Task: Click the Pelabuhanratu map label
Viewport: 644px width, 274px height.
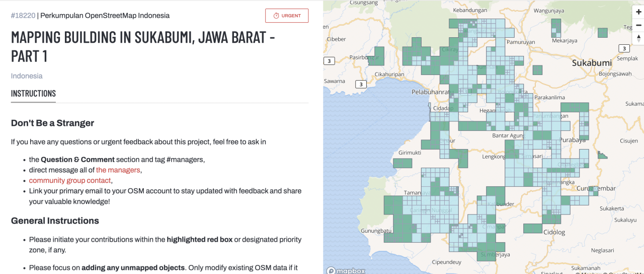Action: coord(433,92)
